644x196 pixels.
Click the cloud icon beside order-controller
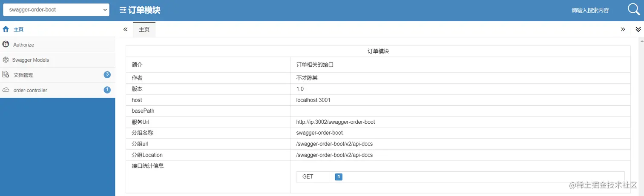pos(6,90)
